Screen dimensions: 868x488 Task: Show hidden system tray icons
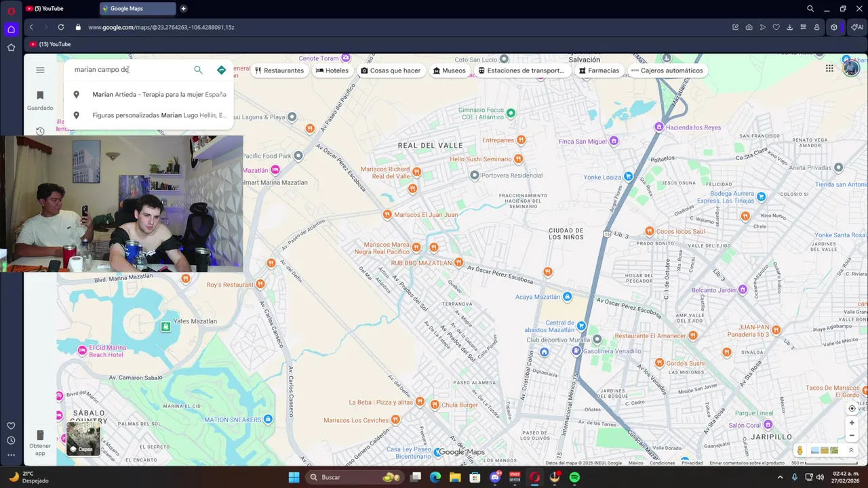[780, 477]
